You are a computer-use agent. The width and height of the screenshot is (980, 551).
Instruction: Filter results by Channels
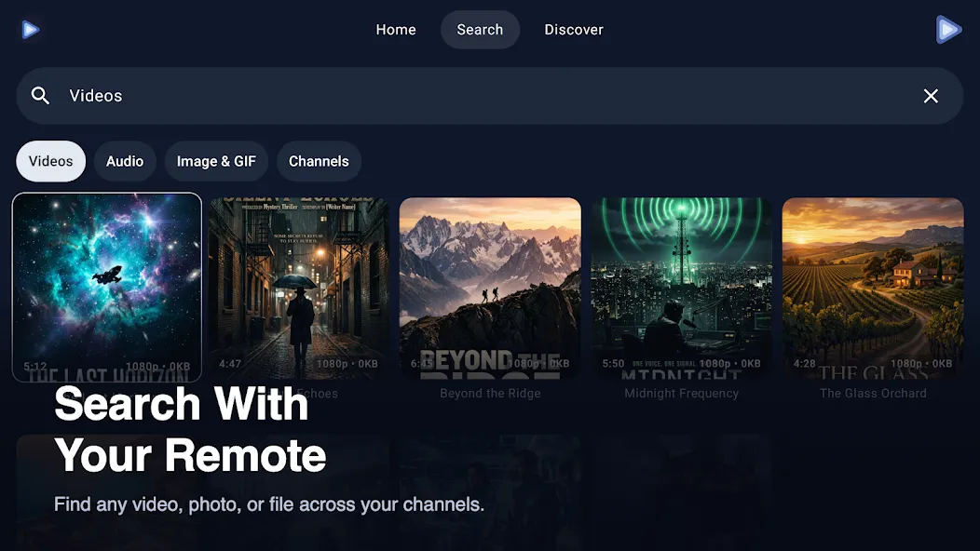coord(319,161)
